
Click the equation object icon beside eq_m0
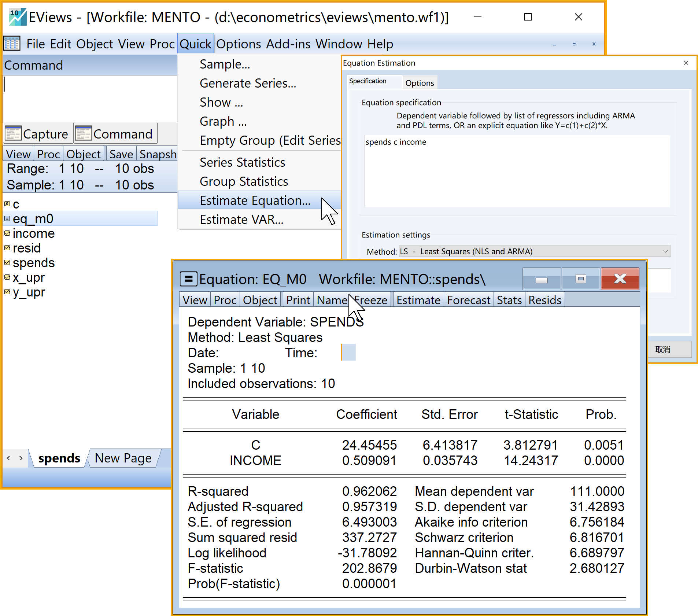click(7, 218)
